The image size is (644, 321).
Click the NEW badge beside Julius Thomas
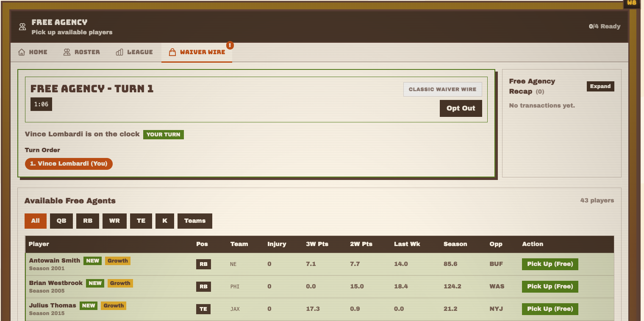tap(89, 305)
